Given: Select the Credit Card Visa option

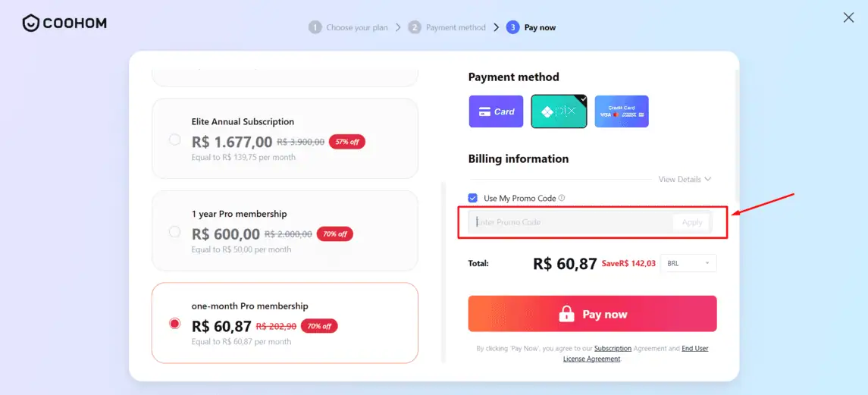Looking at the screenshot, I should [622, 111].
